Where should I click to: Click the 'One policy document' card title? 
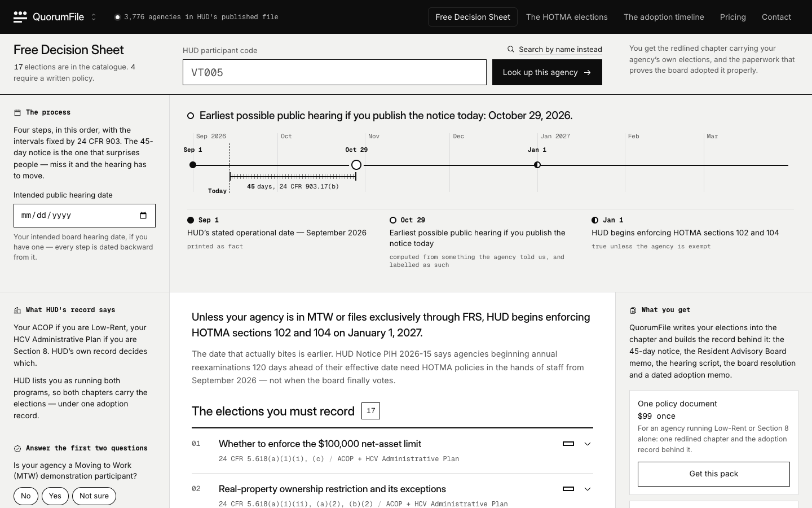point(677,404)
